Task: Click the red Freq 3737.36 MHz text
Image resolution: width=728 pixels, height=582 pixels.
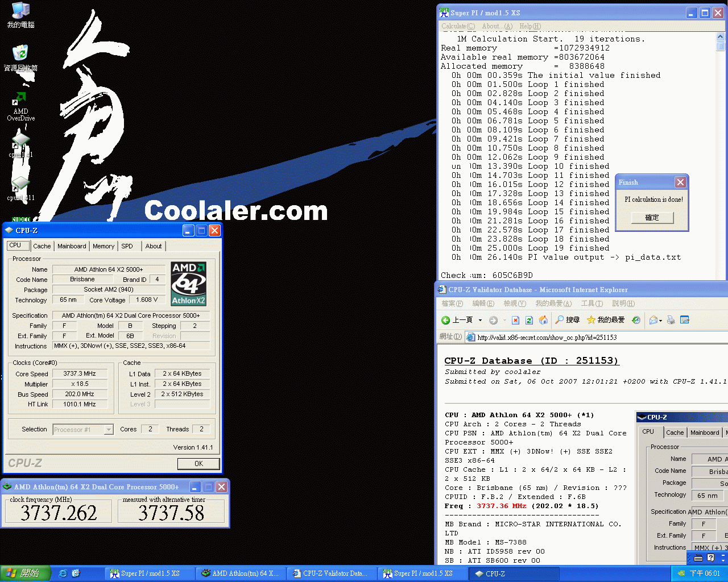Action: pyautogui.click(x=502, y=506)
